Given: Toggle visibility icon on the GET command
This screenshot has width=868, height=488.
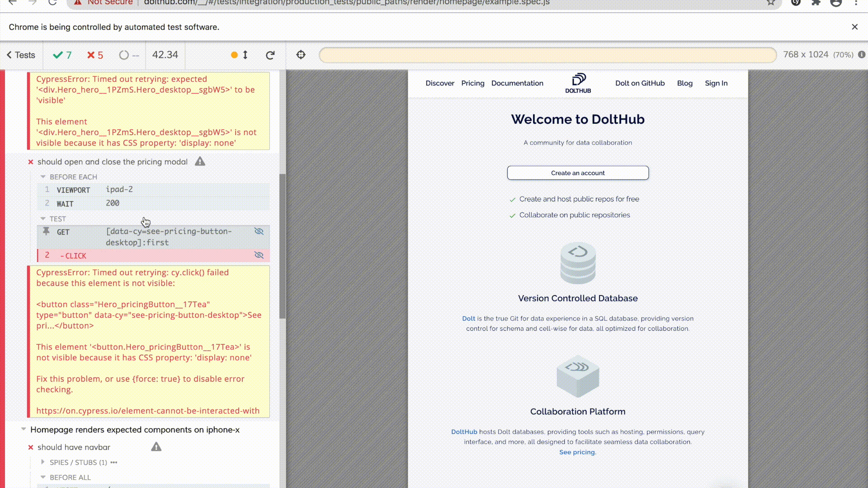Looking at the screenshot, I should (x=259, y=231).
